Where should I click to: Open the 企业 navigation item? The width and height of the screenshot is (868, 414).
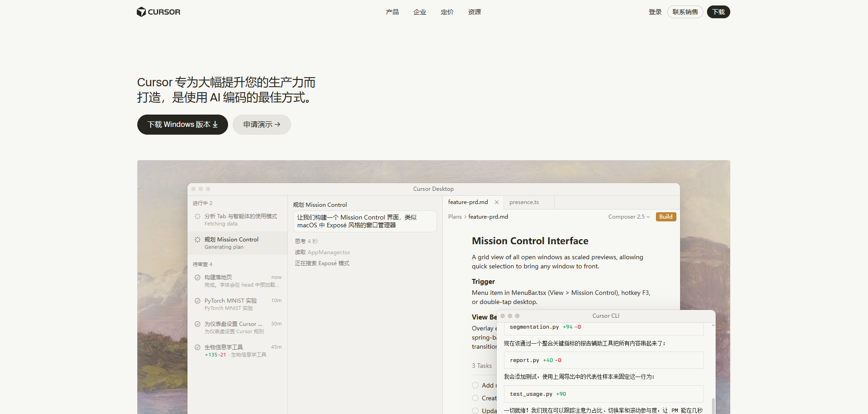point(420,12)
